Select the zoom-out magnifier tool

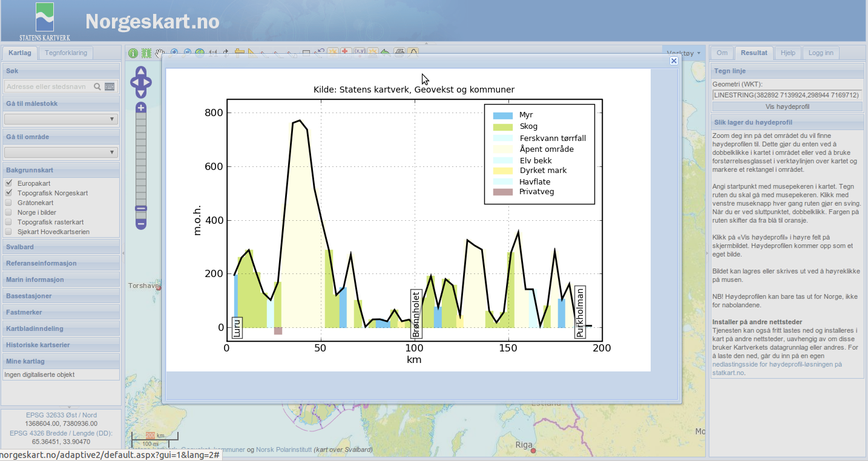(x=187, y=52)
